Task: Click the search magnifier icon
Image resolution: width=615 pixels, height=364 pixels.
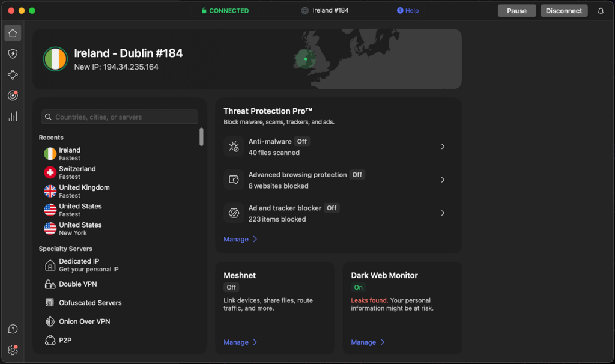Action: pos(48,117)
